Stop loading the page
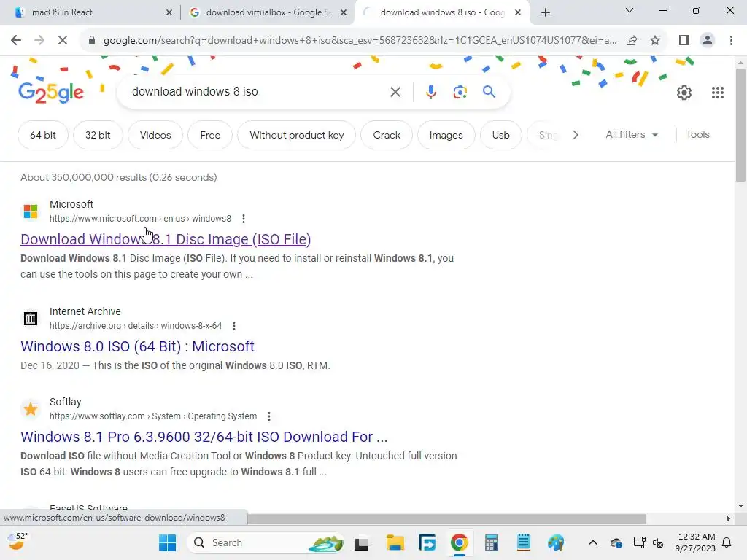747x560 pixels. click(x=63, y=41)
